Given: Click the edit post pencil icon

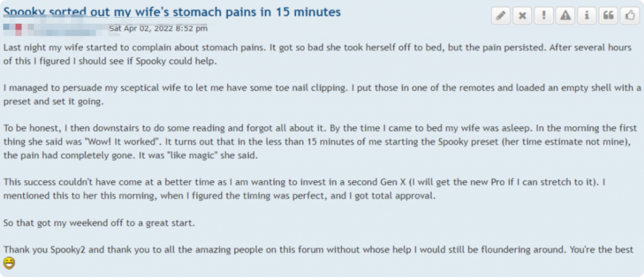Looking at the screenshot, I should tap(501, 17).
